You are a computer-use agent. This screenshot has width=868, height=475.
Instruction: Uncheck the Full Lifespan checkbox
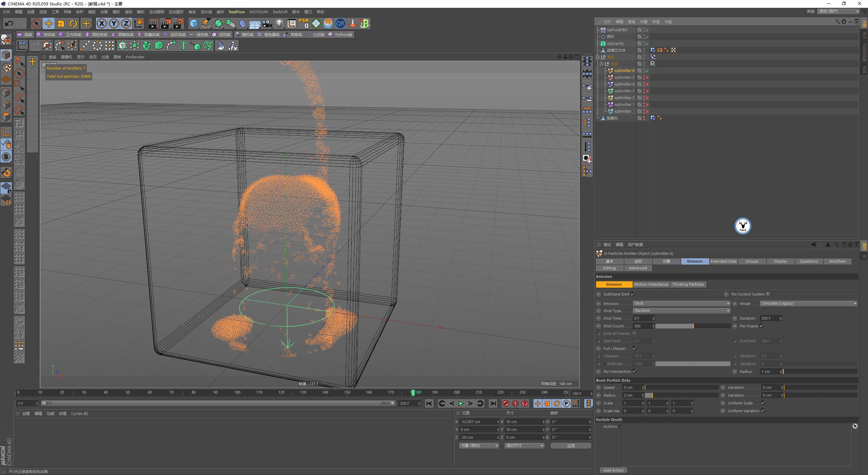635,348
